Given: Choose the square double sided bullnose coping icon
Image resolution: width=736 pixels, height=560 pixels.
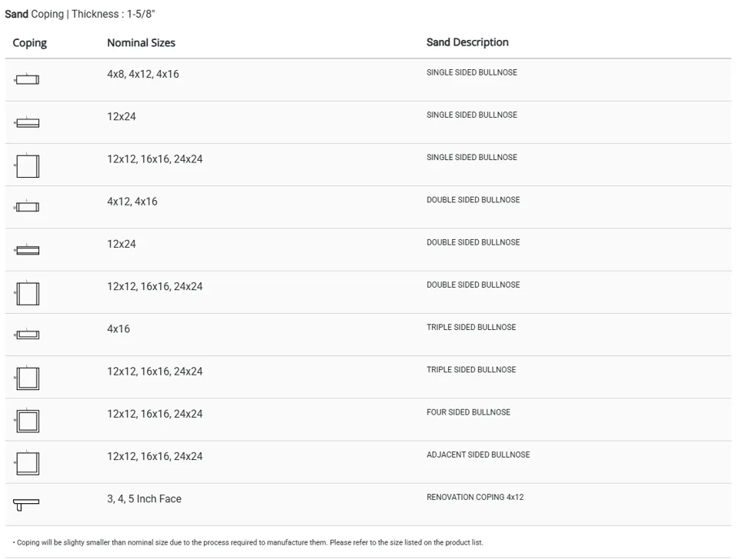Looking at the screenshot, I should (x=27, y=293).
